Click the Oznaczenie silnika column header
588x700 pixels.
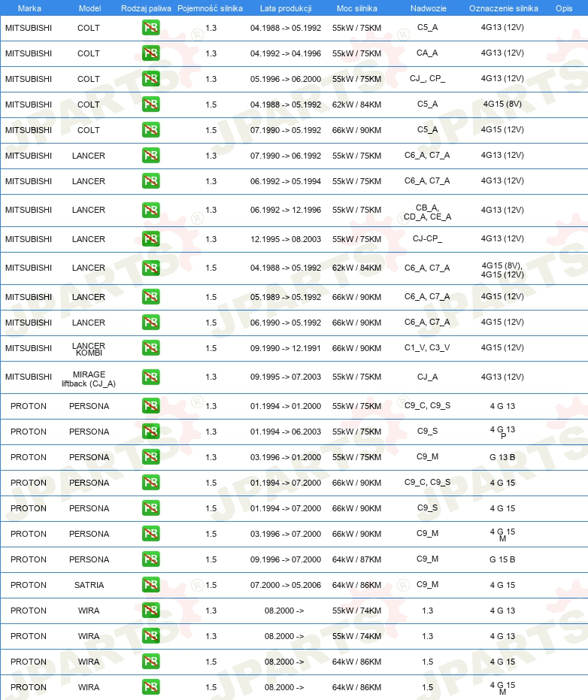click(x=504, y=8)
